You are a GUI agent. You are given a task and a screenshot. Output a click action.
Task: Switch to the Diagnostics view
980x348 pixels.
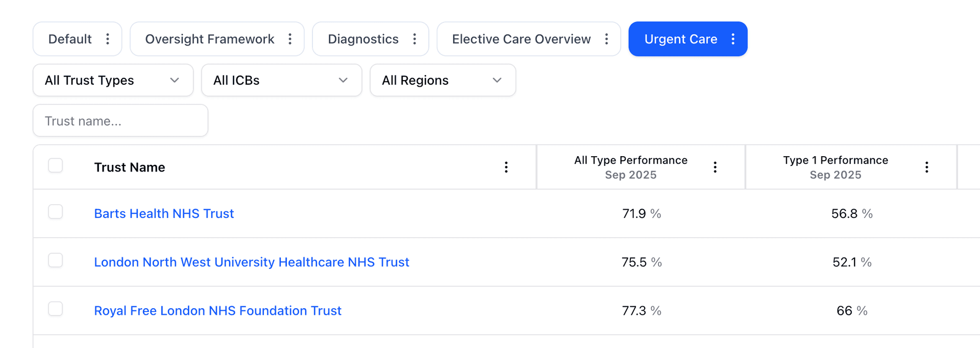[x=363, y=38]
